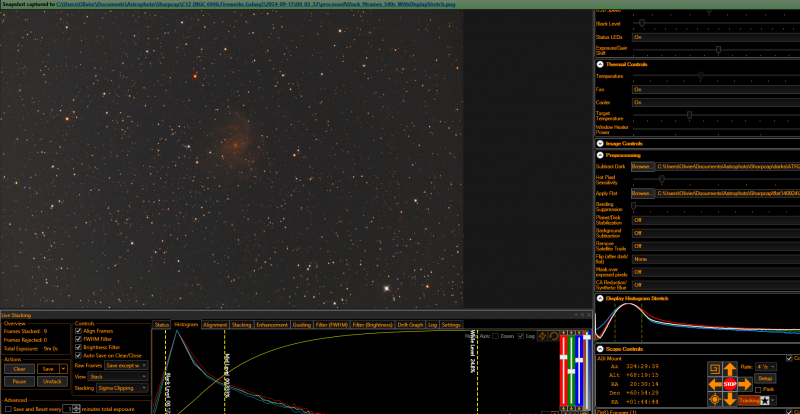Toggle the FWHM Filter checkbox
This screenshot has width=800, height=414.
[78, 339]
